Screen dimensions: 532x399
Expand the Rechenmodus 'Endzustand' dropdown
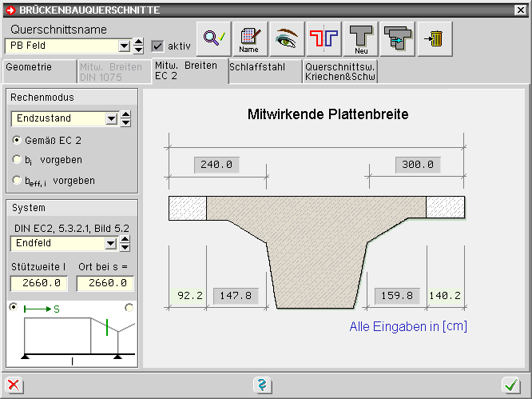111,119
